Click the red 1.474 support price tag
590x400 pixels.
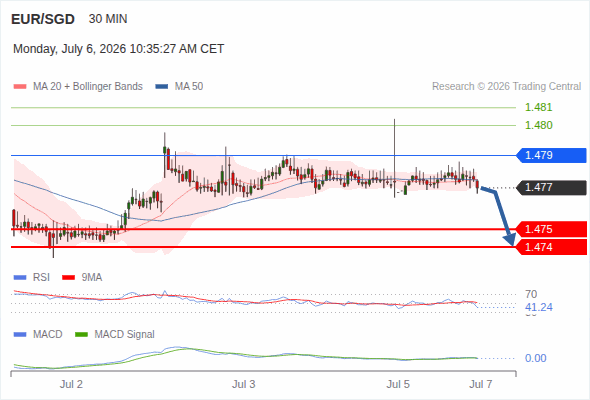coord(551,247)
